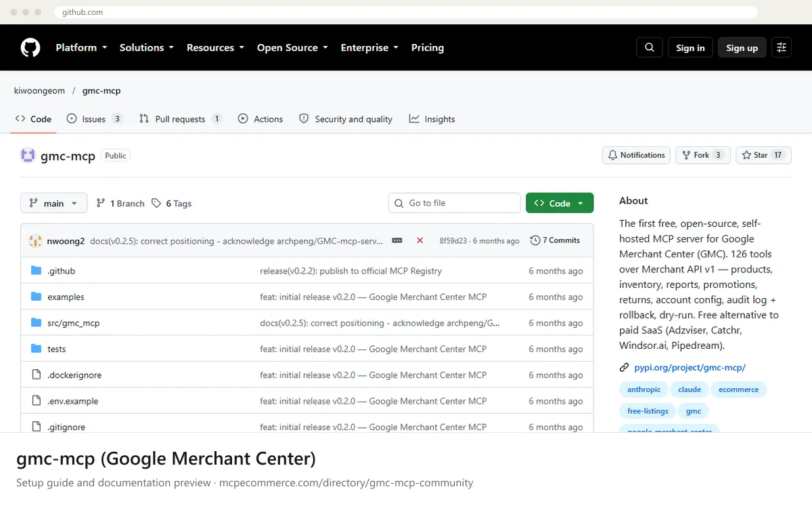812x508 pixels.
Task: Click nwoong2 author name
Action: pyautogui.click(x=66, y=240)
